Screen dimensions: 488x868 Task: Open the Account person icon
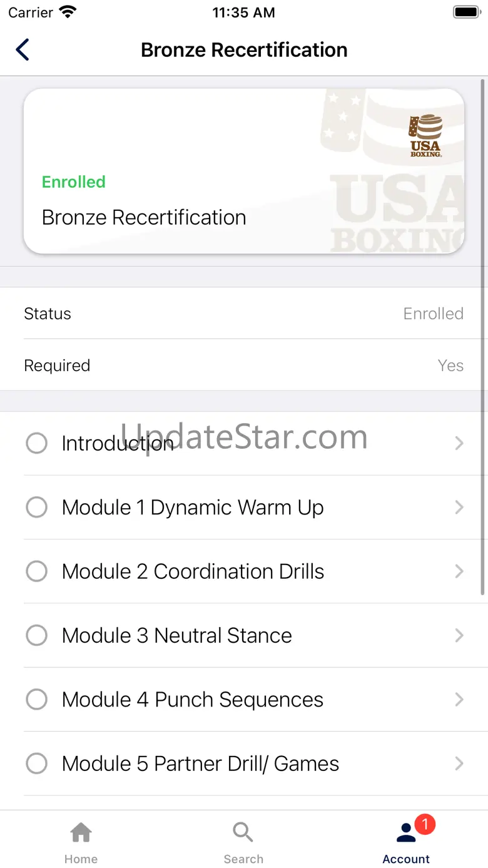click(406, 834)
